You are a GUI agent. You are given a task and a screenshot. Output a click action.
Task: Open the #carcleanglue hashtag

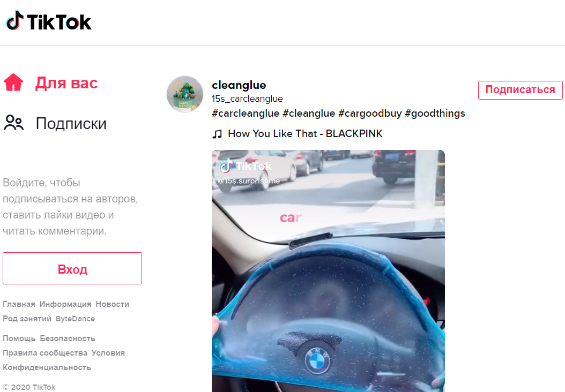246,114
